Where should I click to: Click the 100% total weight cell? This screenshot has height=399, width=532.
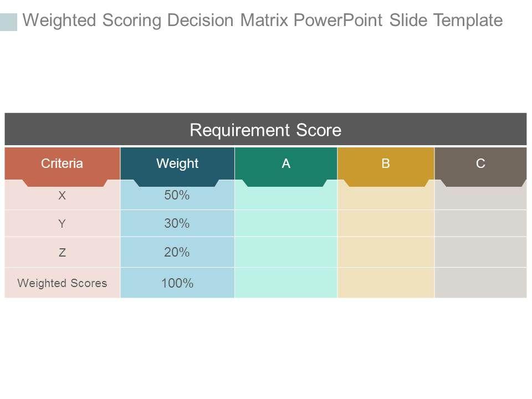coord(177,283)
